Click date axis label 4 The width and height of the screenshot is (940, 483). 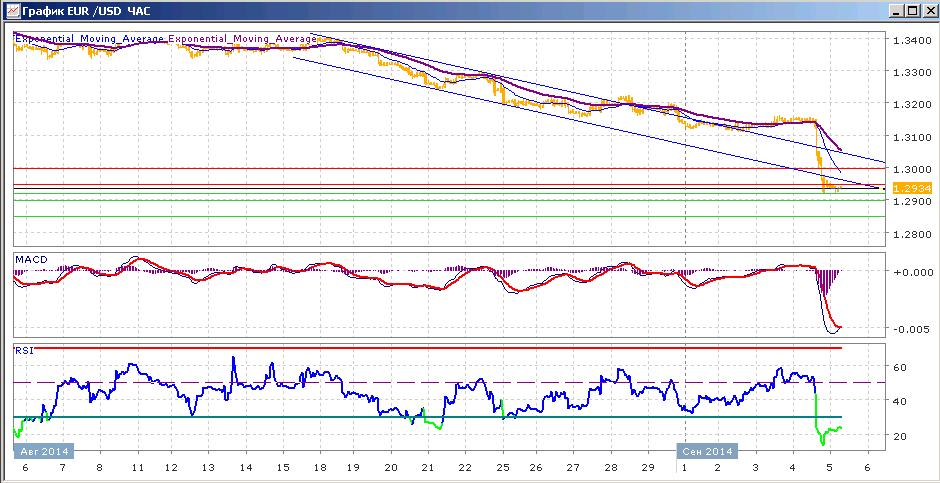793,467
